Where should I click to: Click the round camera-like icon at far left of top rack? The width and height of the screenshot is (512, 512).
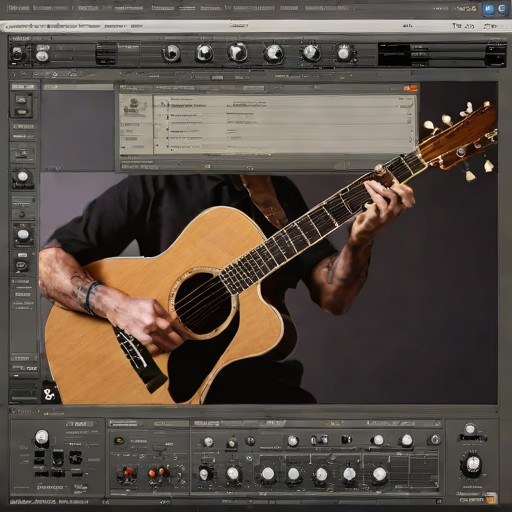click(17, 53)
